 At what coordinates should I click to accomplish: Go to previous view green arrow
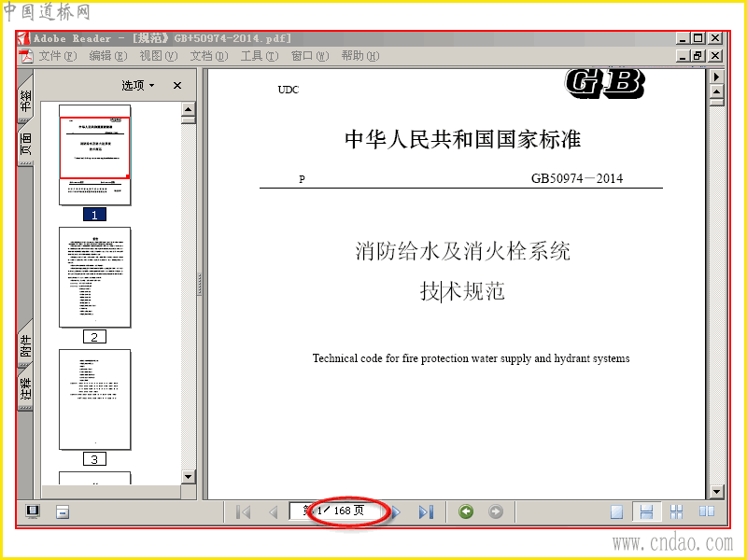[x=466, y=511]
